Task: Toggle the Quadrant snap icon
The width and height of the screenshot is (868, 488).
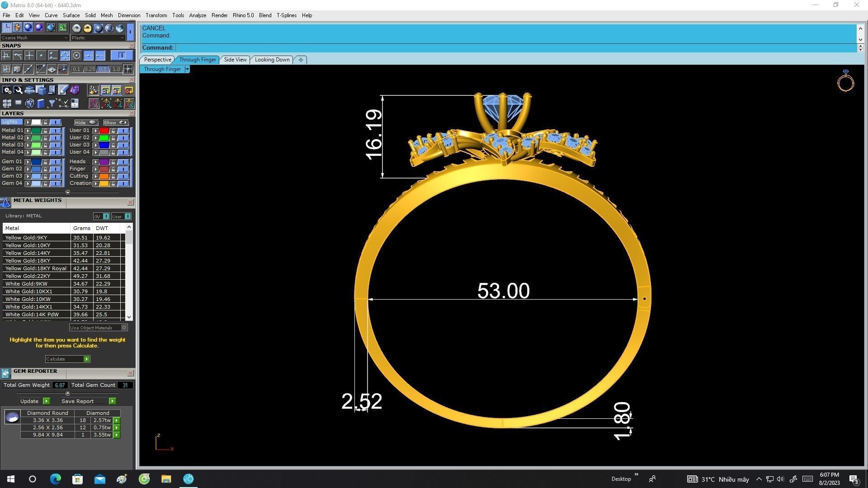Action: tap(65, 55)
